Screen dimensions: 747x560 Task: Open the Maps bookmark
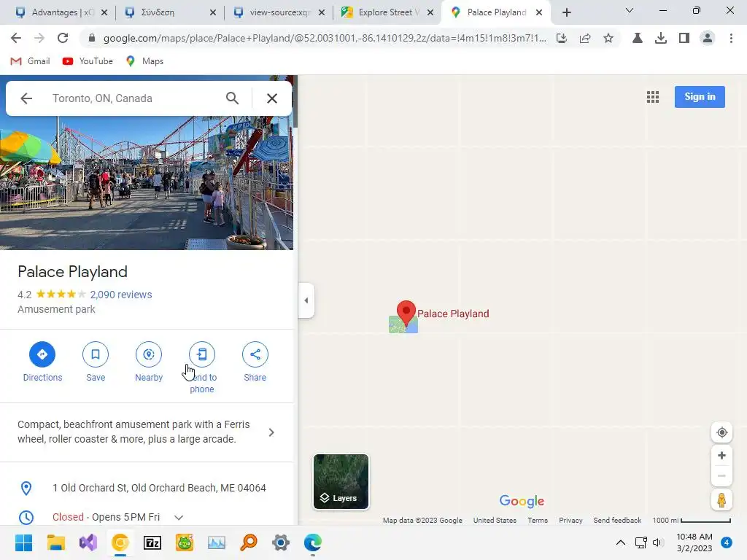pos(144,61)
